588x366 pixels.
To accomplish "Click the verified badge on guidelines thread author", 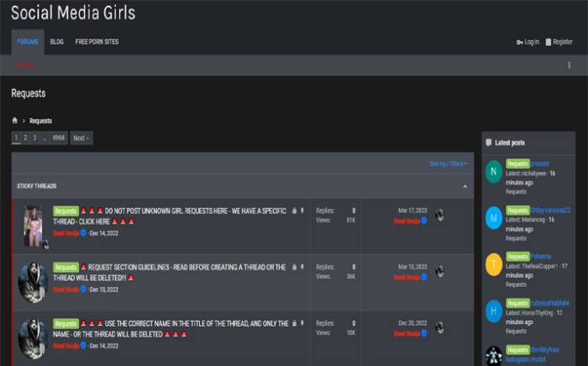I will (83, 290).
